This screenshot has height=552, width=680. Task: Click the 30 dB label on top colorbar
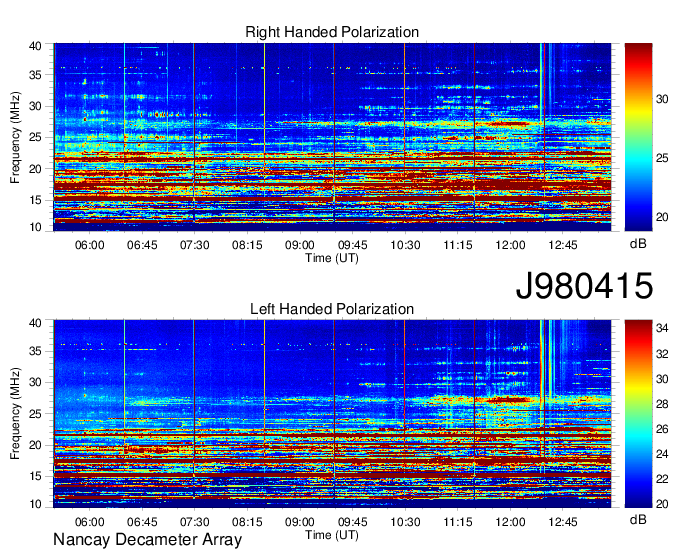[662, 99]
